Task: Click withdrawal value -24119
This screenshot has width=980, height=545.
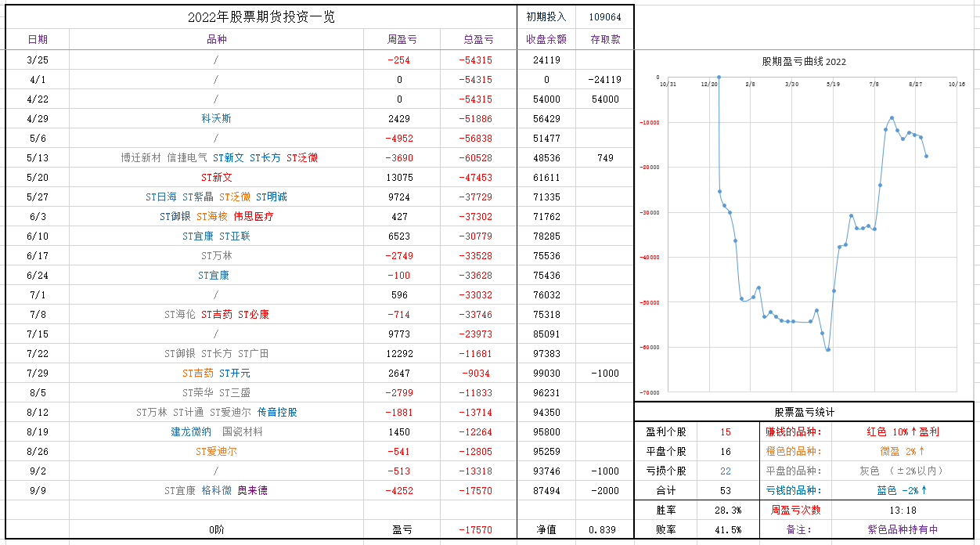Action: 605,80
